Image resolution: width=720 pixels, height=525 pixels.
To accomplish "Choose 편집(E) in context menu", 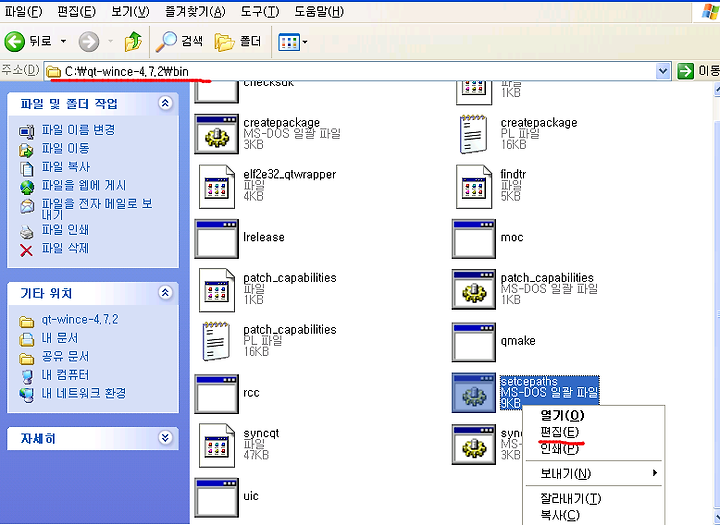I will pos(594,432).
